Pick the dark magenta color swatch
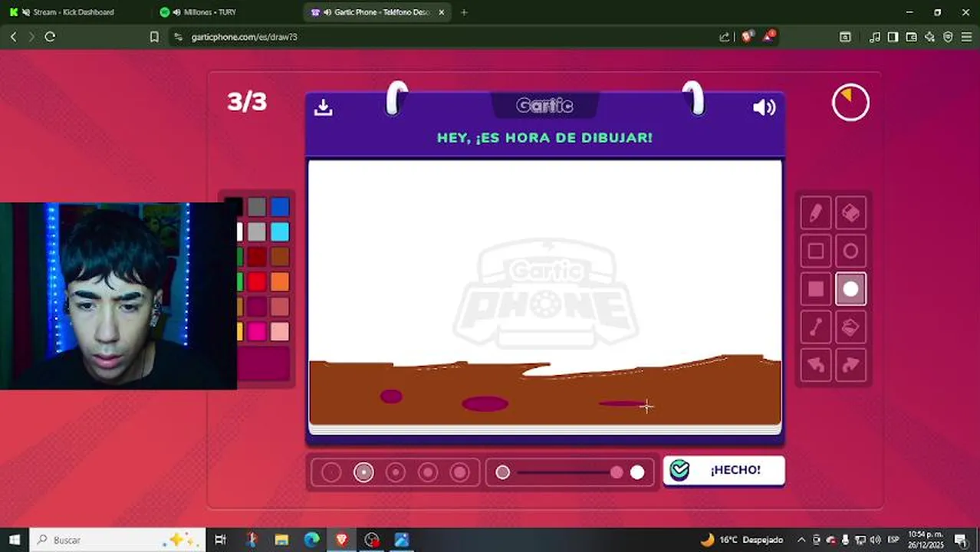Viewport: 980px width, 552px height. point(257,307)
